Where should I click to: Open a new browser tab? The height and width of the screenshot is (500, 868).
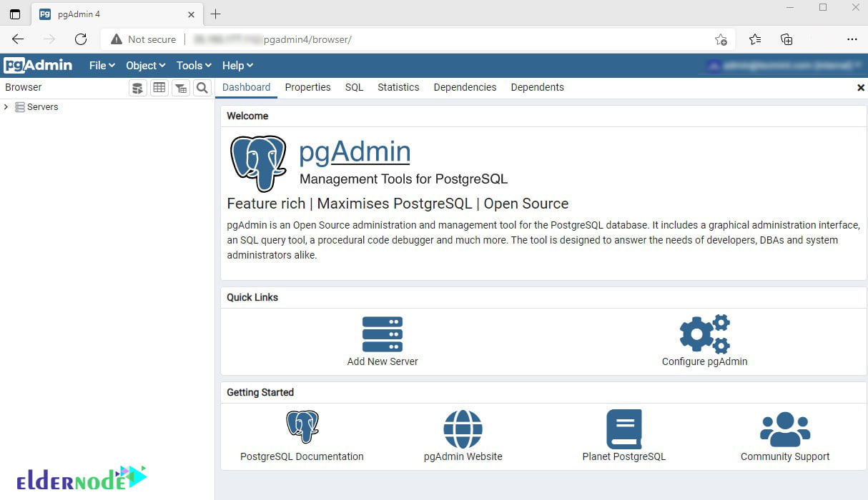[x=215, y=14]
